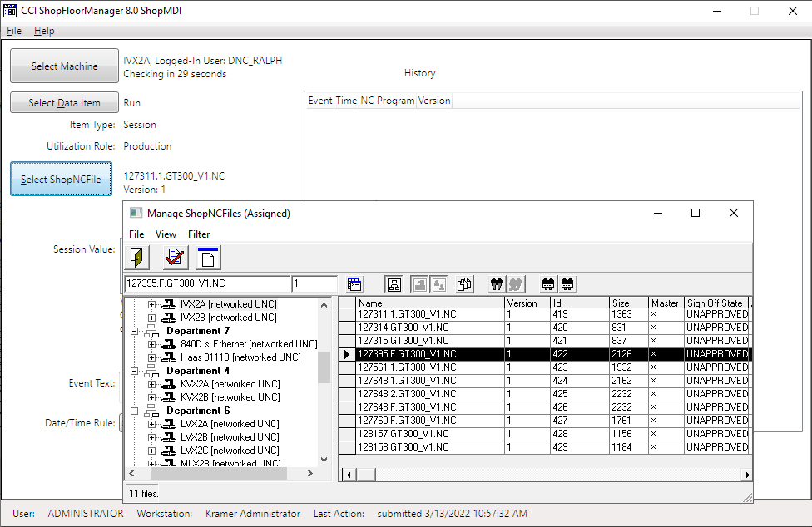Open File menu in Manage ShopNCFiles
Screen dimensions: 812x527
(136, 234)
